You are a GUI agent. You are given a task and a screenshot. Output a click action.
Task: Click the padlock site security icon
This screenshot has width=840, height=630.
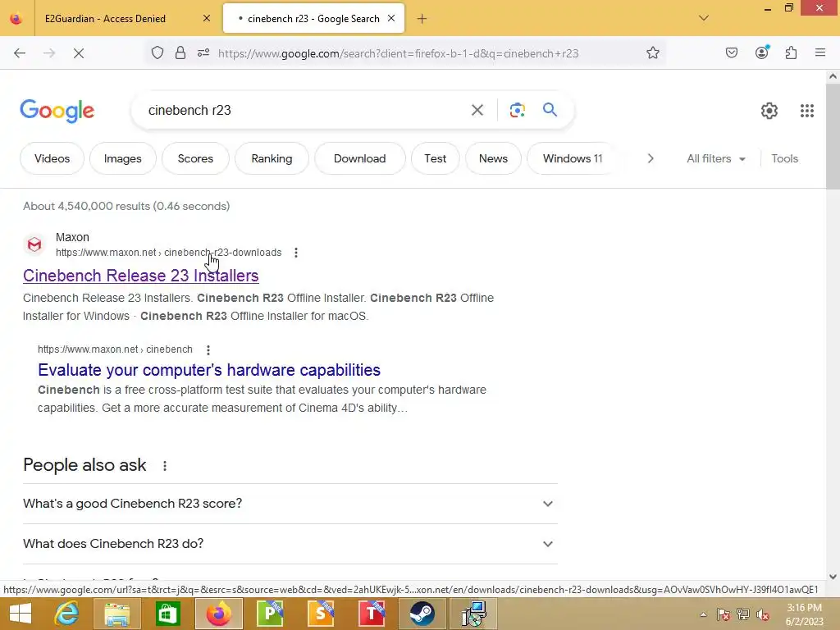[x=180, y=53]
